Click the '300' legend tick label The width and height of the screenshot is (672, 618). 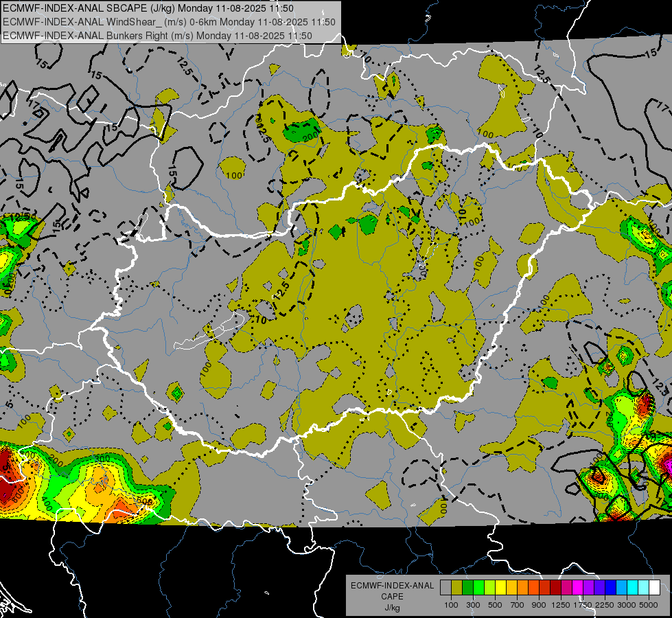[473, 605]
